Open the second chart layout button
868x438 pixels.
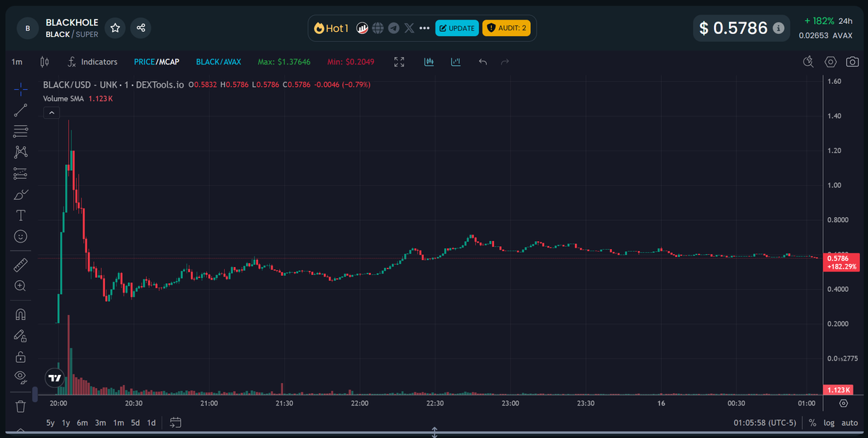click(x=456, y=62)
